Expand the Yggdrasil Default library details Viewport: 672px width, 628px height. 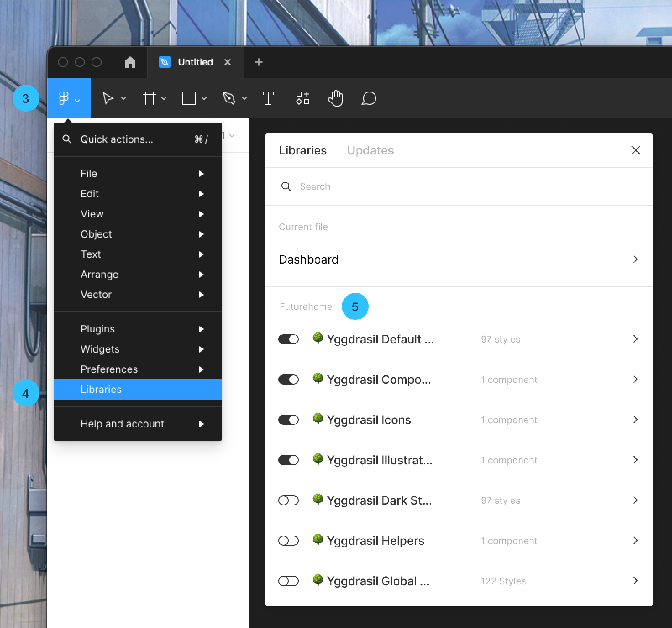coord(635,339)
